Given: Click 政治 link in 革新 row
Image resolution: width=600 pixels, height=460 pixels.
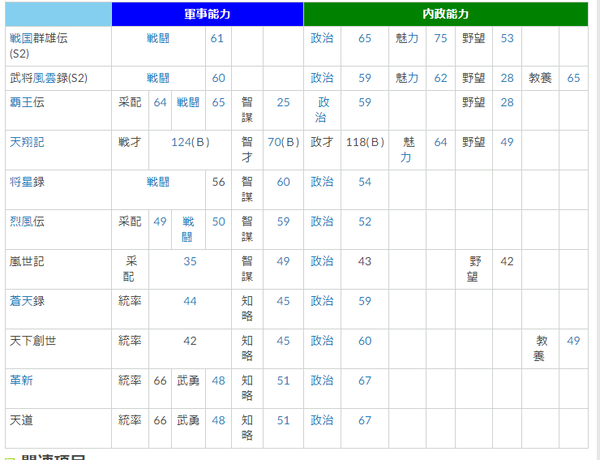Looking at the screenshot, I should tap(322, 380).
